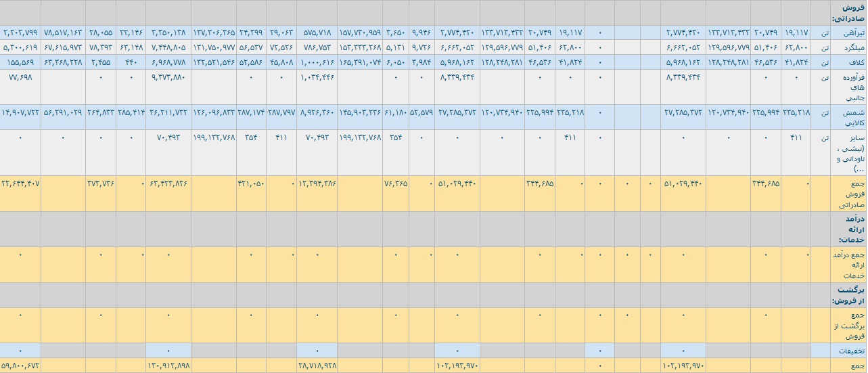Click the ۵,۳۰۰,۶۱۹ cell in میلگرد row

20,47
